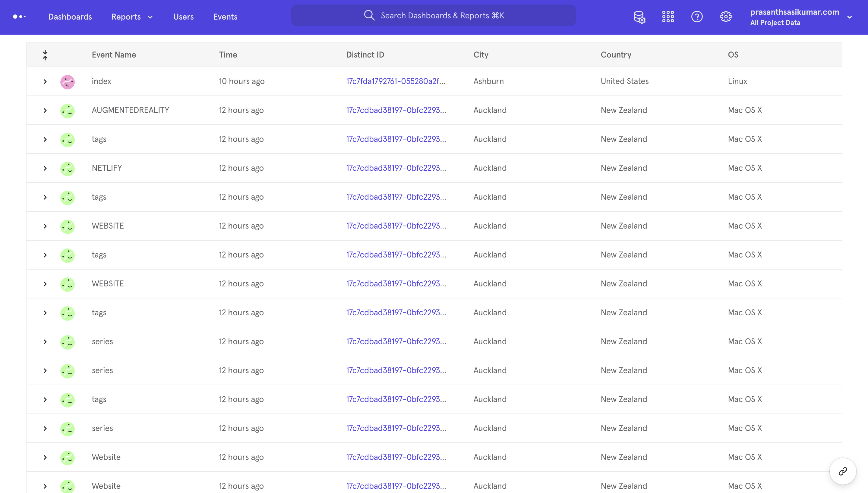Expand the AUGMENTEDREALITY event row chevron
Screen dimensions: 868x493
click(45, 111)
